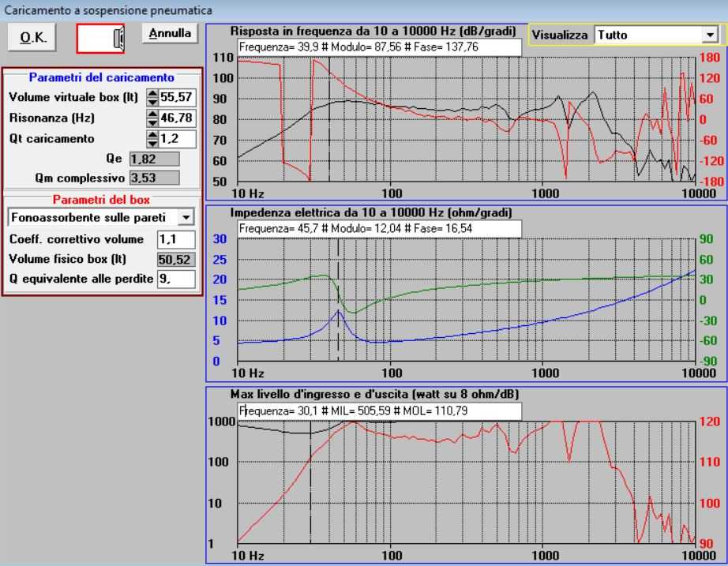Click the Visualizza dropdown arrow
This screenshot has height=566, width=728.
(x=709, y=35)
